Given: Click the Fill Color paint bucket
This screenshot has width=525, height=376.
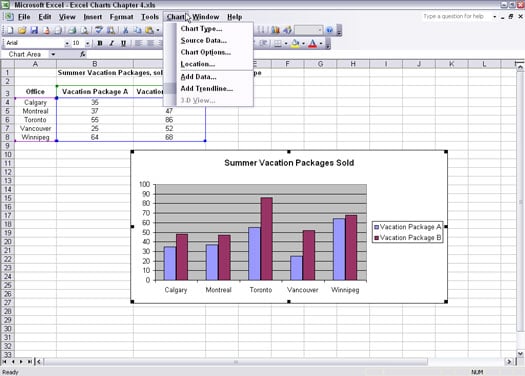Looking at the screenshot, I should point(295,43).
